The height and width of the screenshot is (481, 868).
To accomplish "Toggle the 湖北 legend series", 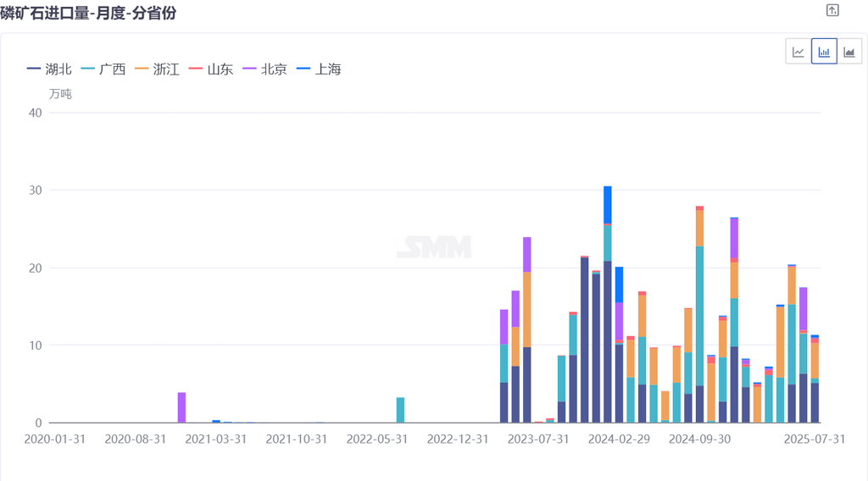I will (49, 69).
